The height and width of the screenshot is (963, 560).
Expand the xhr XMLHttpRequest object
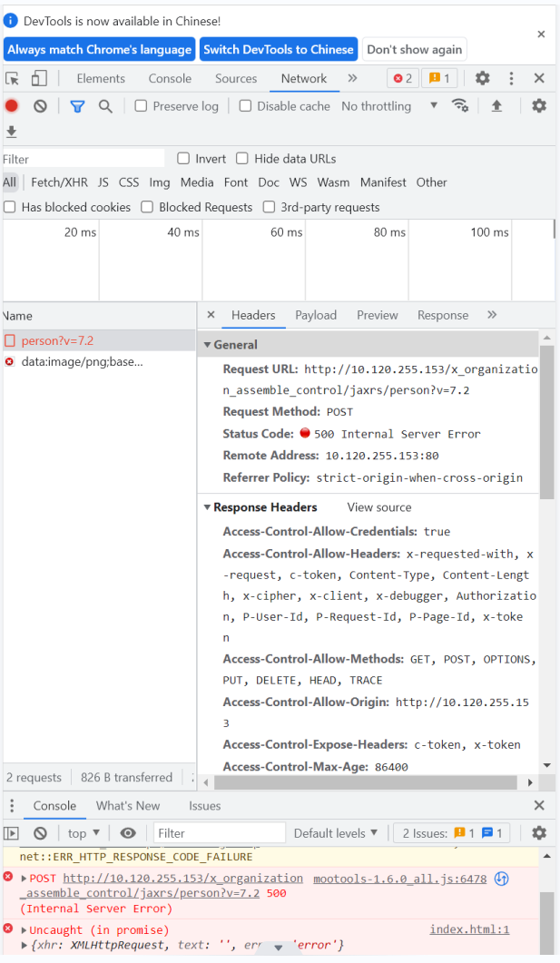[24, 945]
